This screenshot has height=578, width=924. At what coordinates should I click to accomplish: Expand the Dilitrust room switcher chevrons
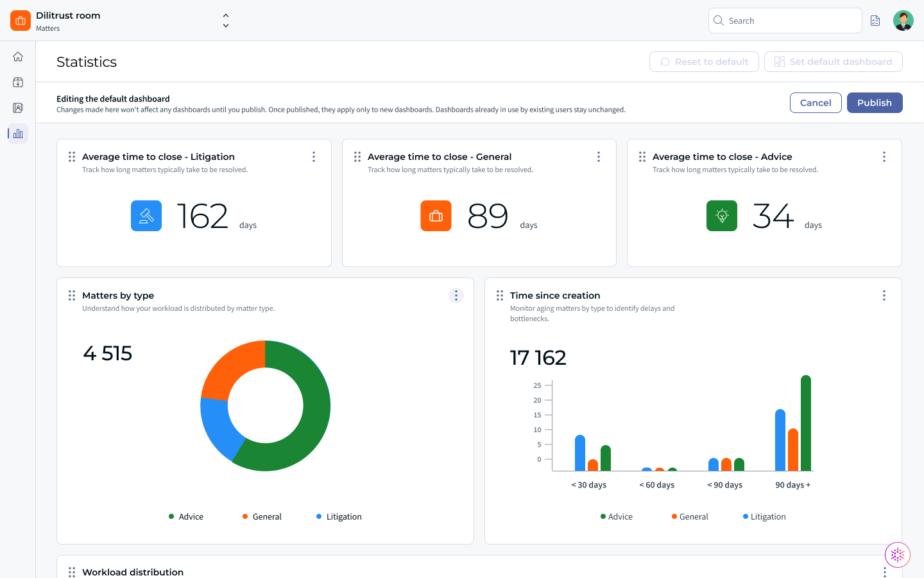coord(226,21)
